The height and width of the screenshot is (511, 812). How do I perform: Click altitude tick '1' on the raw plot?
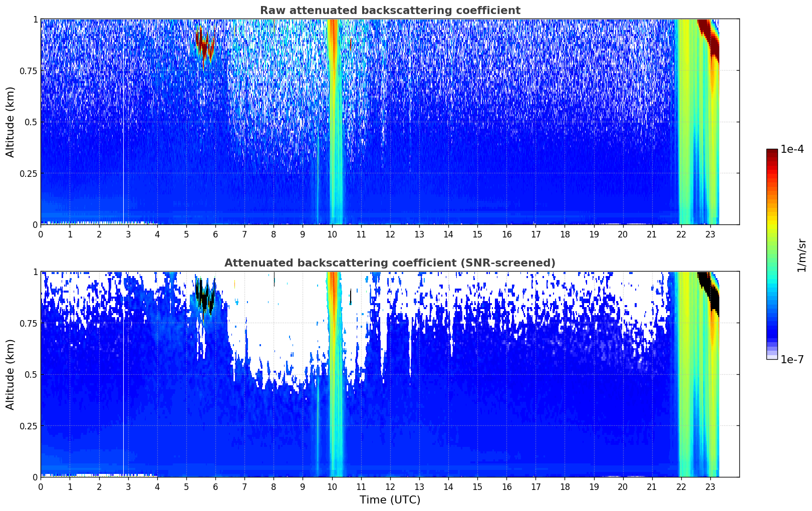35,19
